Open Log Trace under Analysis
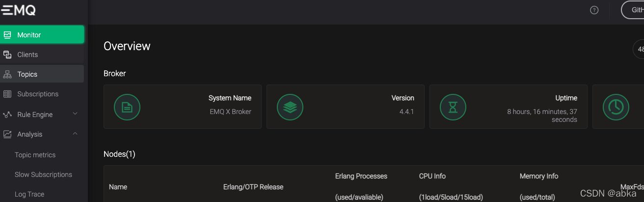Screen dimensions: 644x202 [29, 194]
